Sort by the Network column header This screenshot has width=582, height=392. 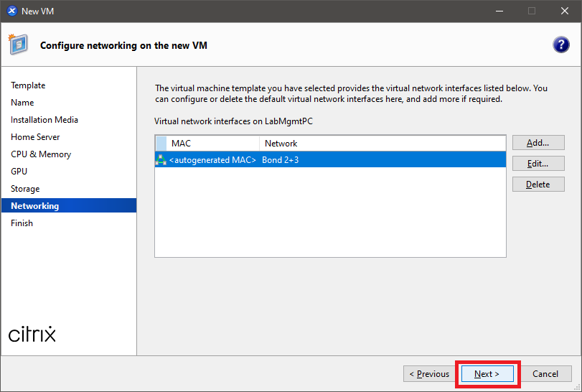pyautogui.click(x=382, y=144)
